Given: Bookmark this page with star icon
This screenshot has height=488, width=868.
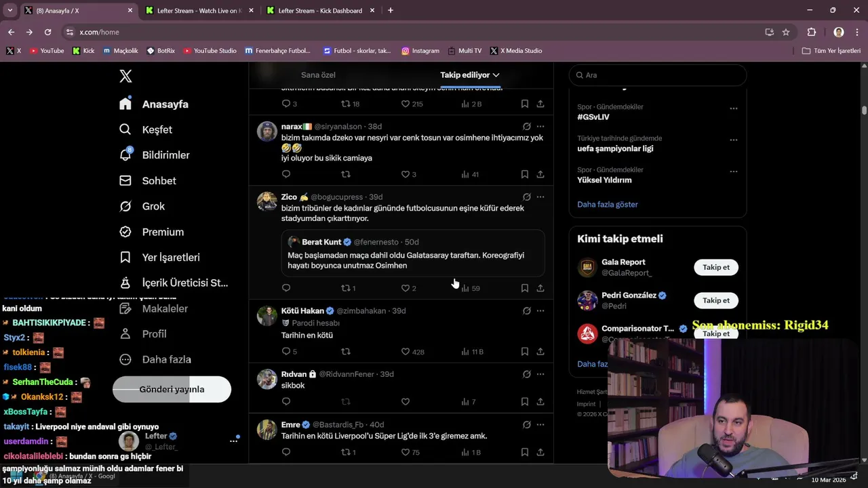Looking at the screenshot, I should coord(786,32).
